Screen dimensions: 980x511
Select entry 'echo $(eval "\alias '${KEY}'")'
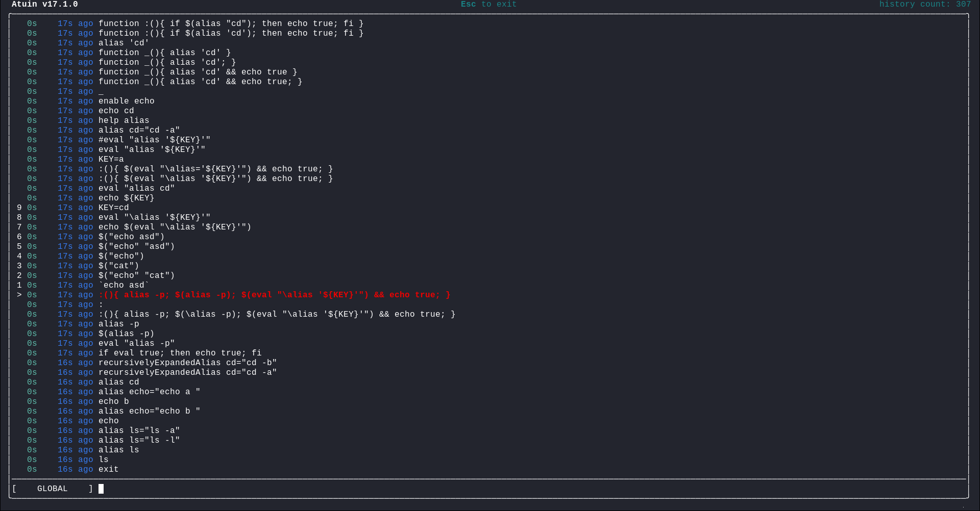[x=175, y=227]
